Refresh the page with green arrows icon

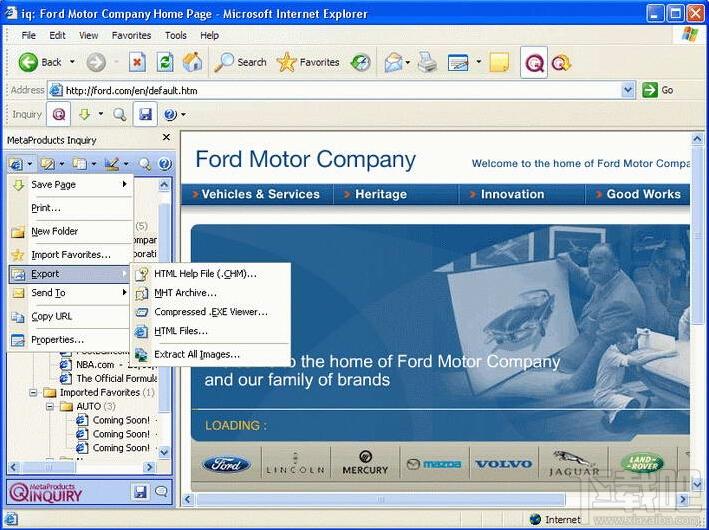pos(165,62)
